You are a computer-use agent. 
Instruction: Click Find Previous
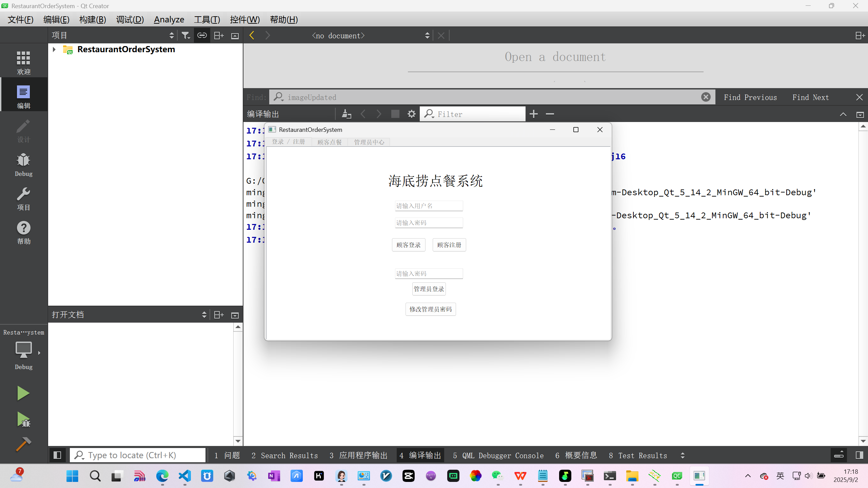[x=750, y=97]
